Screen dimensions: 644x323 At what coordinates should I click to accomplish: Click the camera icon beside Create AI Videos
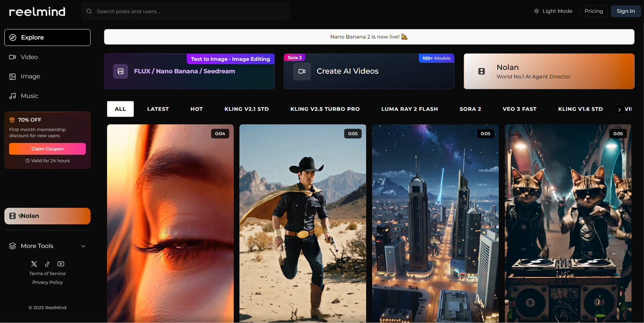pyautogui.click(x=302, y=71)
